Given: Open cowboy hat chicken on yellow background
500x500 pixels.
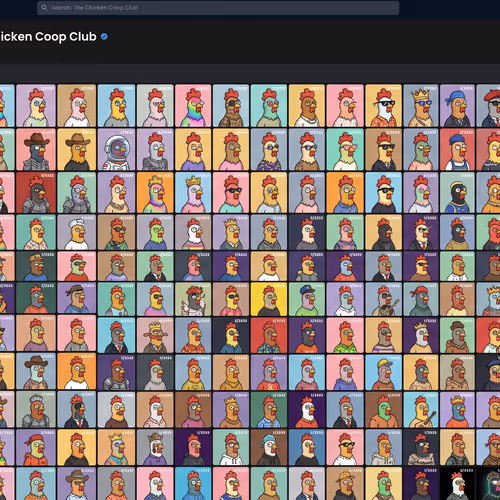Looking at the screenshot, I should [x=77, y=149].
